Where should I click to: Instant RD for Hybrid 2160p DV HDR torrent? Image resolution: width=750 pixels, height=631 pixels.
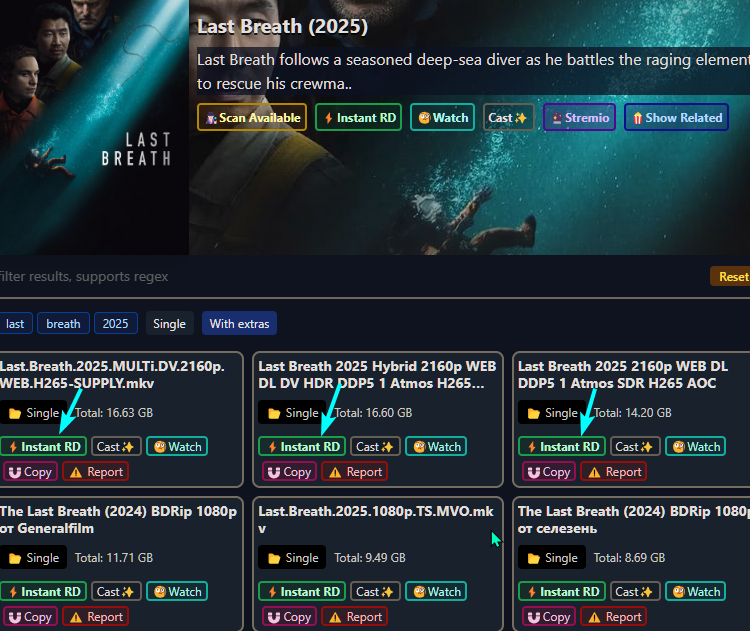point(302,446)
